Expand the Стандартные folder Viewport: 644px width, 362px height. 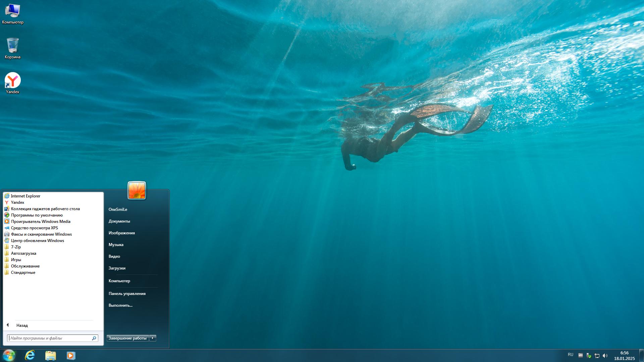point(23,273)
